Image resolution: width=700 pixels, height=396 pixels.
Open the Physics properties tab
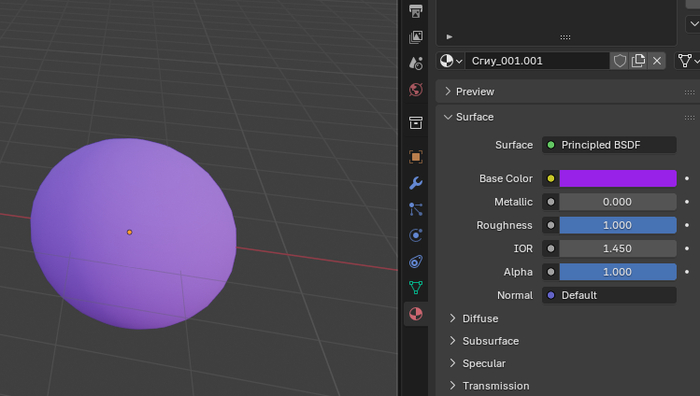click(416, 235)
